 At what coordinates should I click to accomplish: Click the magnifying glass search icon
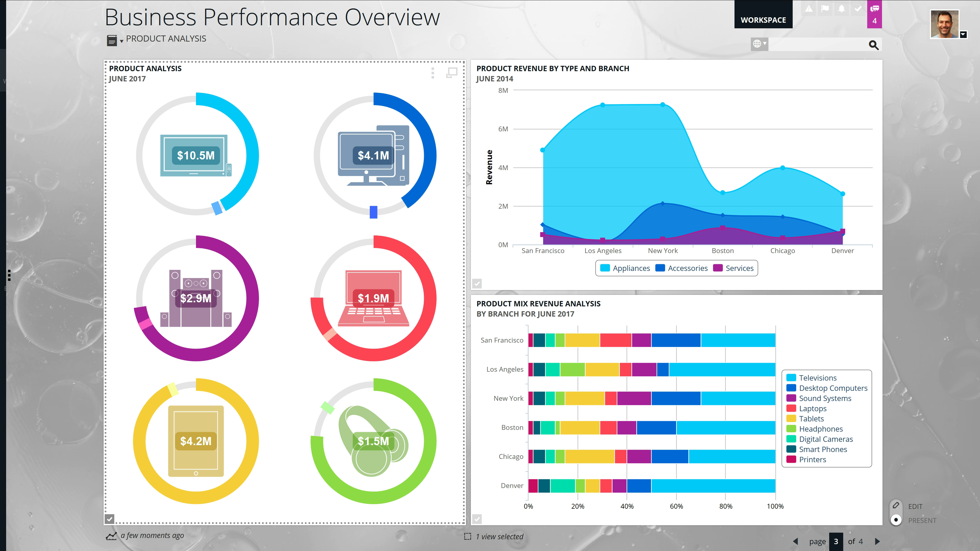coord(874,45)
